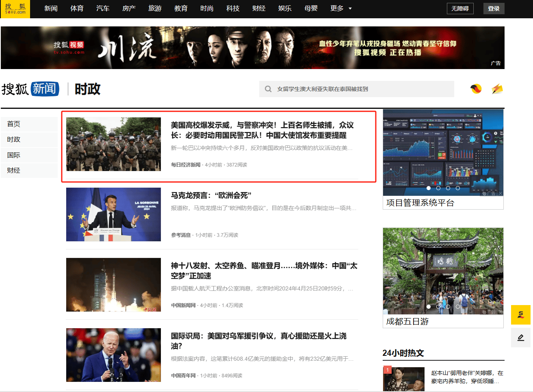
Task: Click the 参考消息 source link
Action: [181, 235]
